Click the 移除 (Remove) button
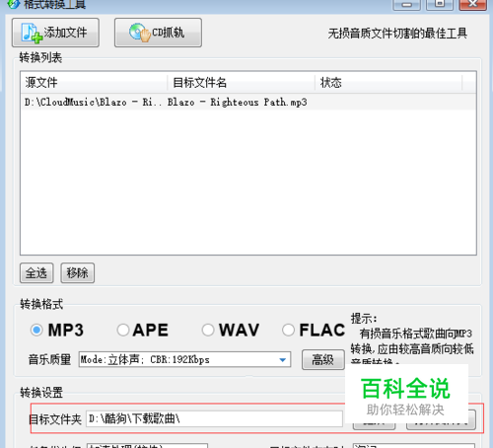This screenshot has width=493, height=448. click(77, 272)
